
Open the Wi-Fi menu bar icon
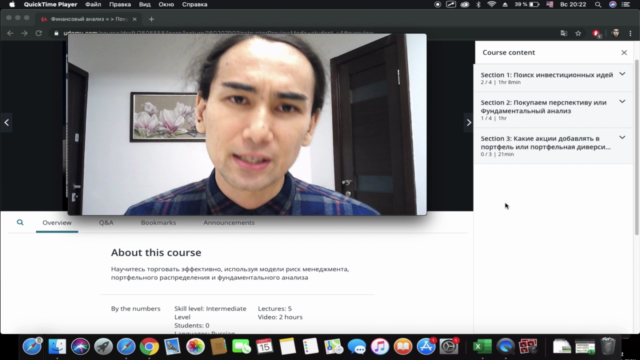tap(491, 4)
